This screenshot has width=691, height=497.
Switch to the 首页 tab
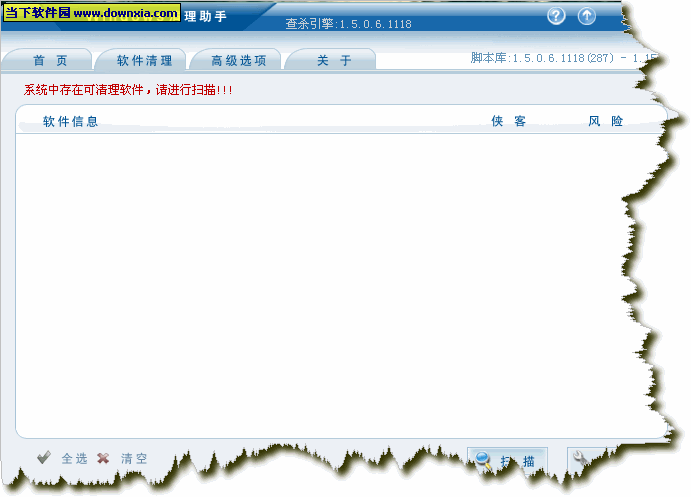(x=49, y=61)
